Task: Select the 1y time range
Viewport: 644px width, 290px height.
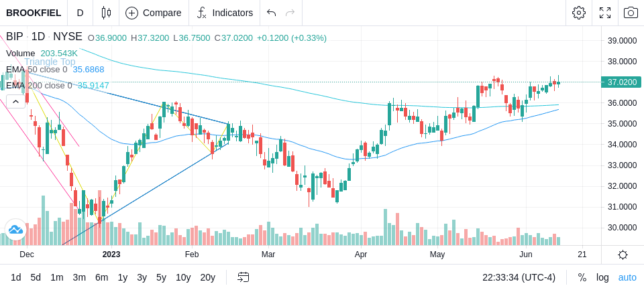Action: 122,278
